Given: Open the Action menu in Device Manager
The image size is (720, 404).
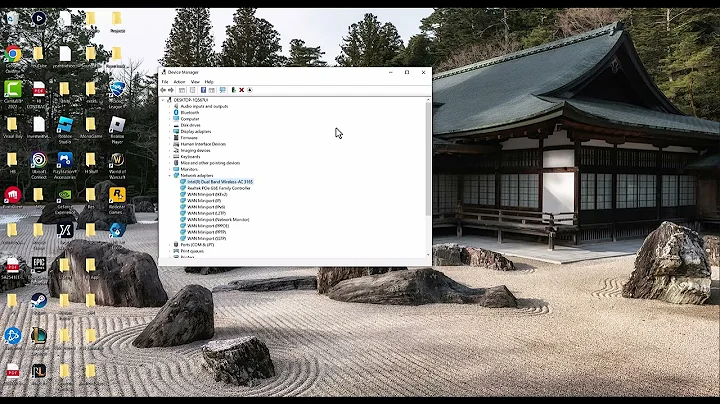Looking at the screenshot, I should tap(180, 82).
